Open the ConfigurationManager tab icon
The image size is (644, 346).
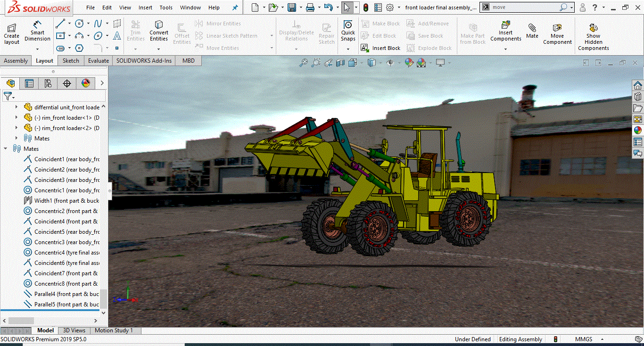tap(48, 83)
